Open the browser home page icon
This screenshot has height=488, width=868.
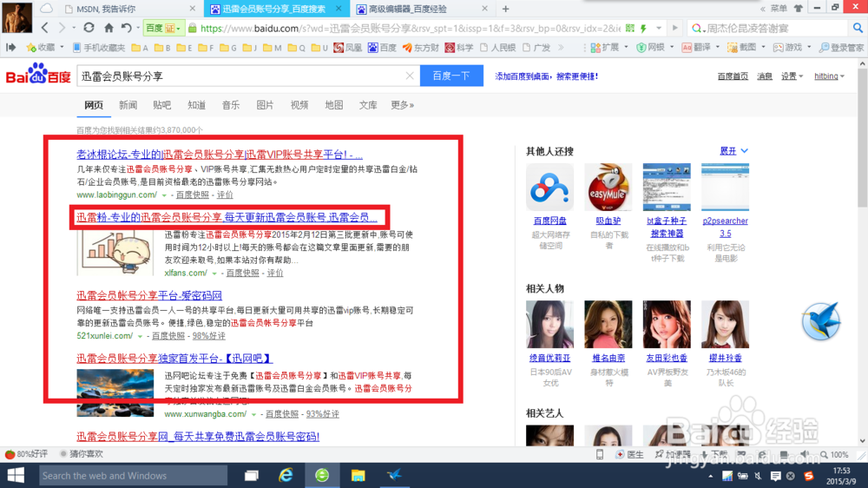[108, 28]
